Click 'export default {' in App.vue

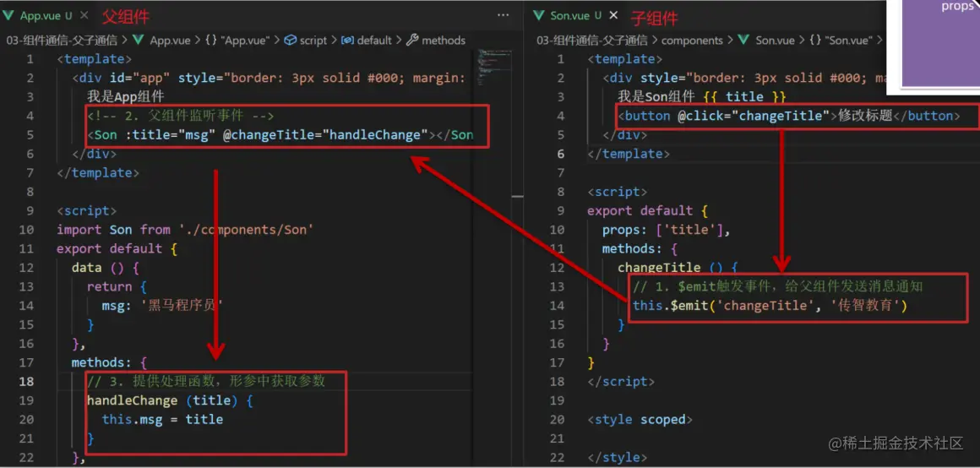117,248
